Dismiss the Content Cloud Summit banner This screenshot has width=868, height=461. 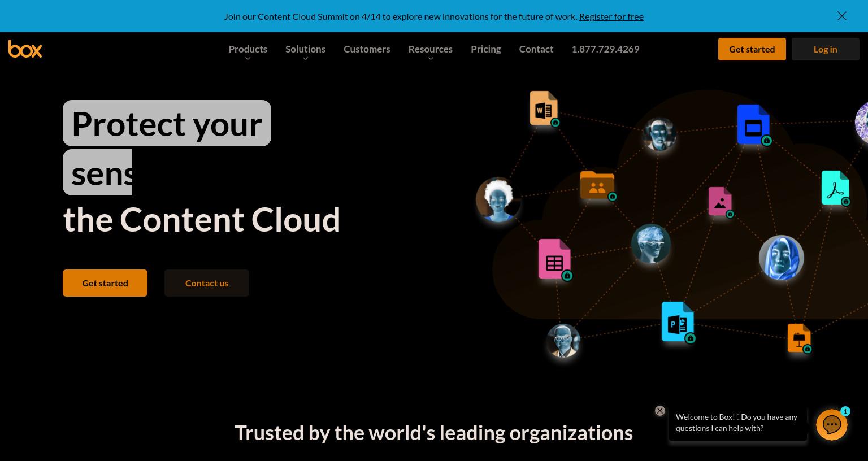pyautogui.click(x=842, y=16)
